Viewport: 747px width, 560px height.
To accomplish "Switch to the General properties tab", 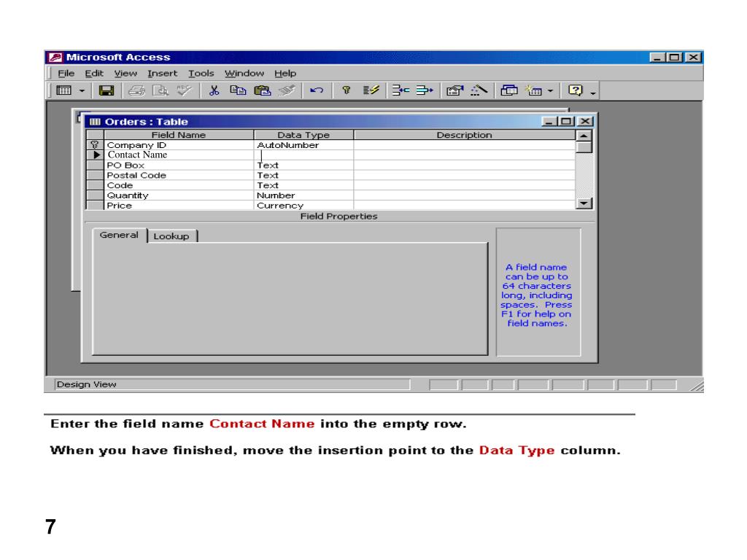I will [x=119, y=235].
